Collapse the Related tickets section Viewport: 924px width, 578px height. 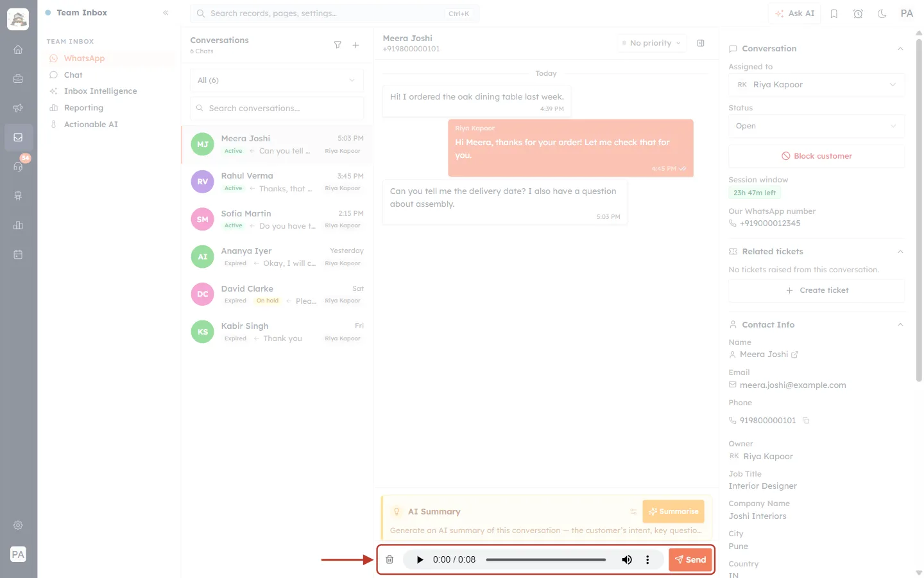[900, 252]
